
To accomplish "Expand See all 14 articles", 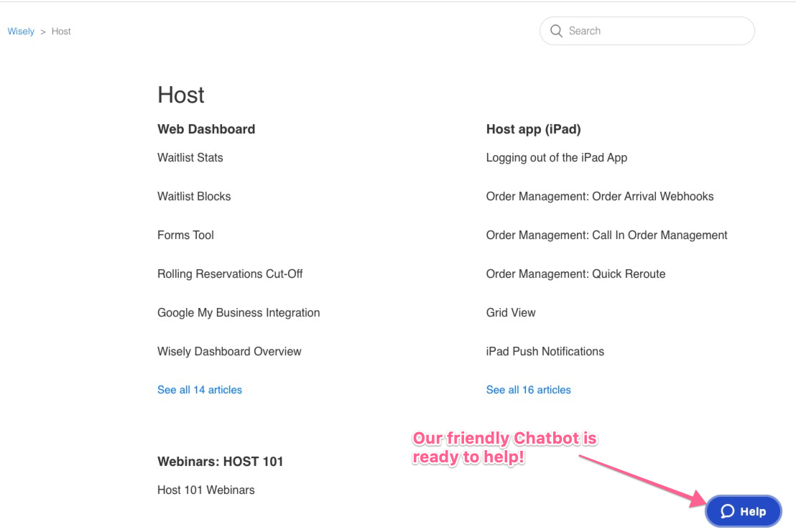I will [200, 390].
